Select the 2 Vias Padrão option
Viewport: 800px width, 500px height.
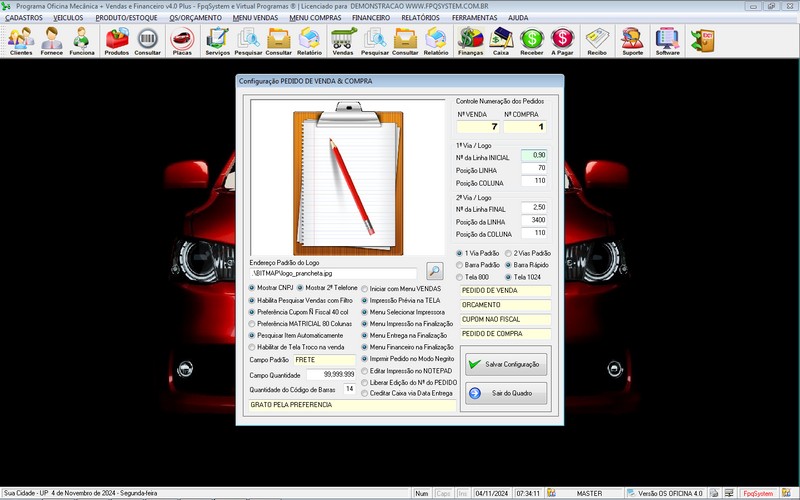tap(509, 253)
